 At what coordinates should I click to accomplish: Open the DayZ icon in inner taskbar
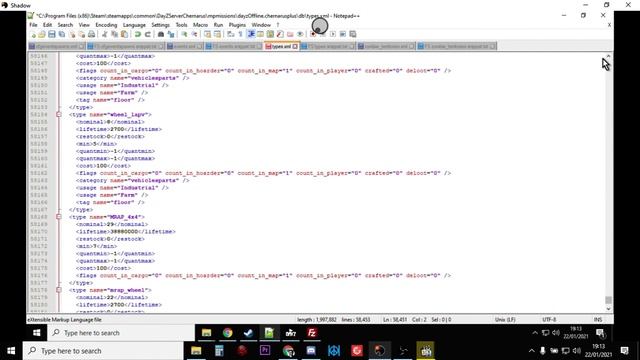point(291,333)
